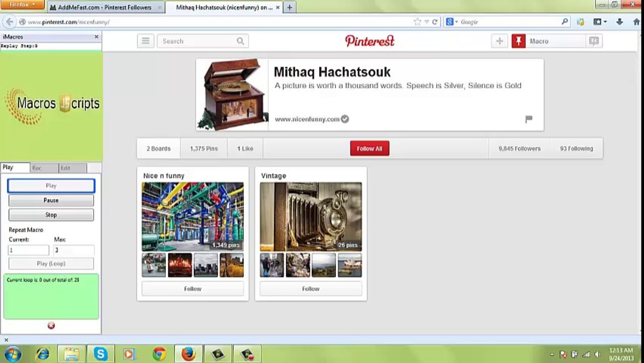Click the verified checkmark beside www.nicenfunny.com
The height and width of the screenshot is (363, 644).
(345, 119)
